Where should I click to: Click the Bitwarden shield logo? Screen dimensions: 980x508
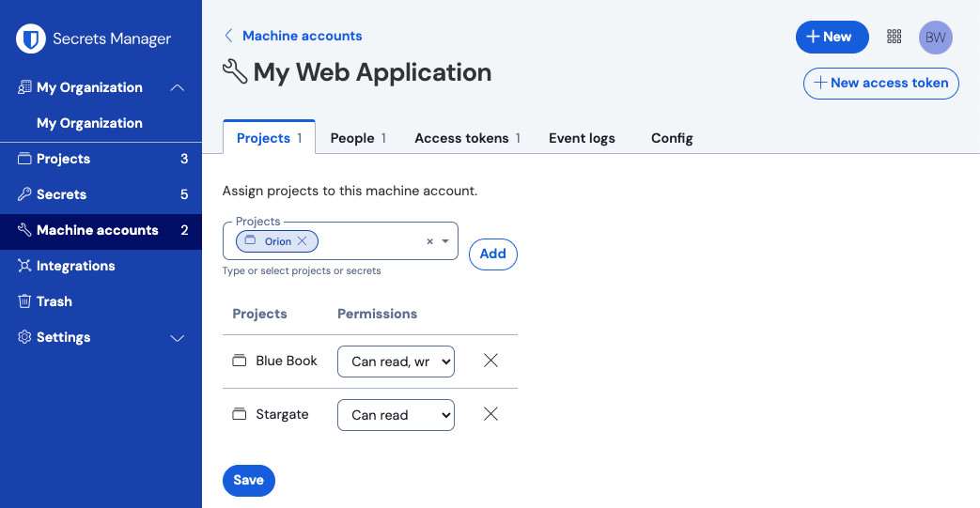tap(32, 38)
